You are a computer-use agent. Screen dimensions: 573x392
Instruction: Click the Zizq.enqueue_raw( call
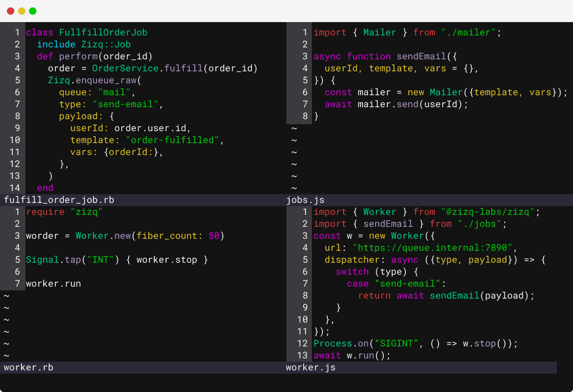point(95,80)
